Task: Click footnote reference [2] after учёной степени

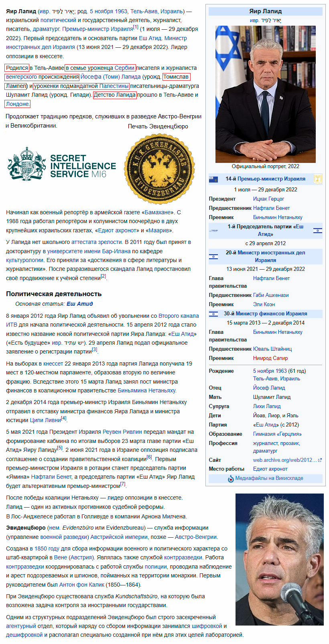Action: 104,276
